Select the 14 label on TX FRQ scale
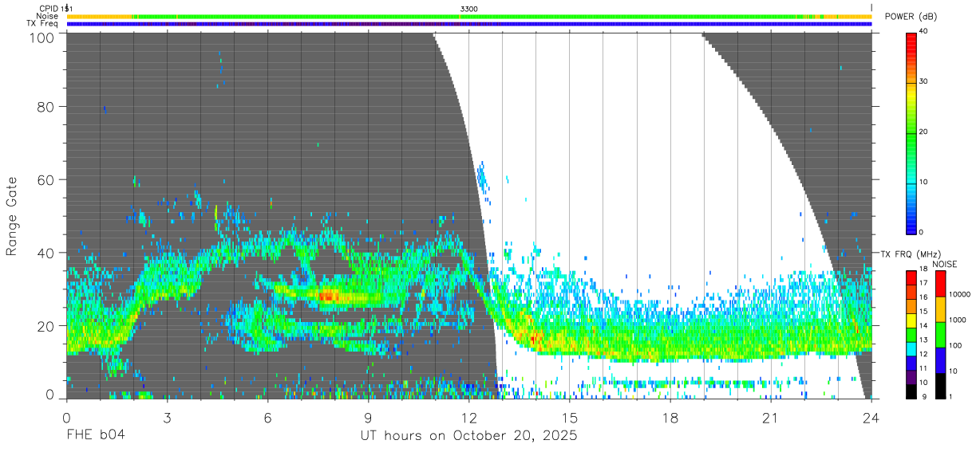The height and width of the screenshot is (452, 980). (x=923, y=327)
